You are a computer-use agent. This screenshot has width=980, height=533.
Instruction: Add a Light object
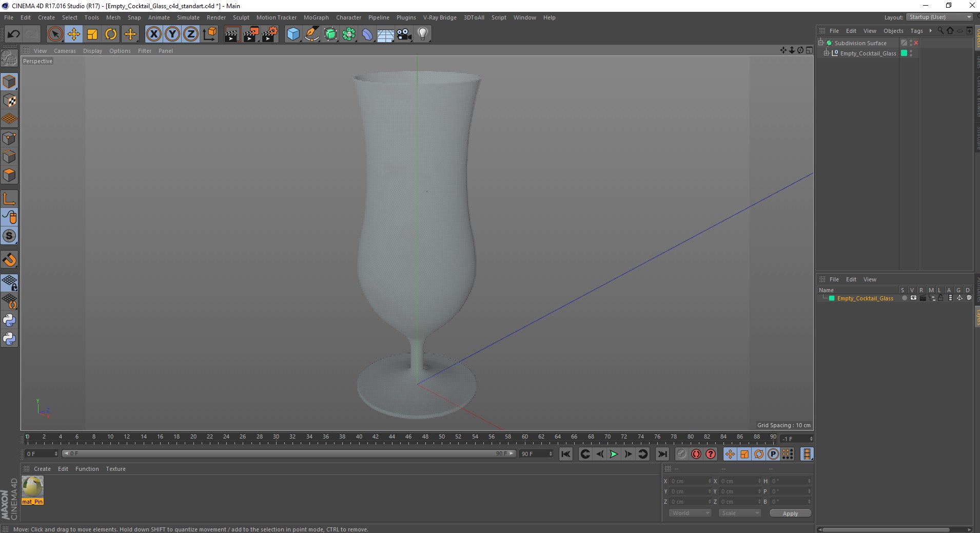point(422,34)
